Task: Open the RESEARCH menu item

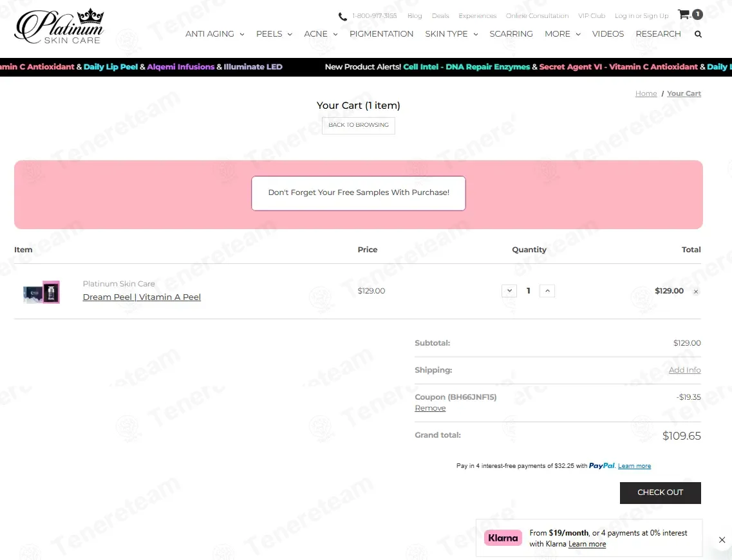Action: tap(658, 34)
